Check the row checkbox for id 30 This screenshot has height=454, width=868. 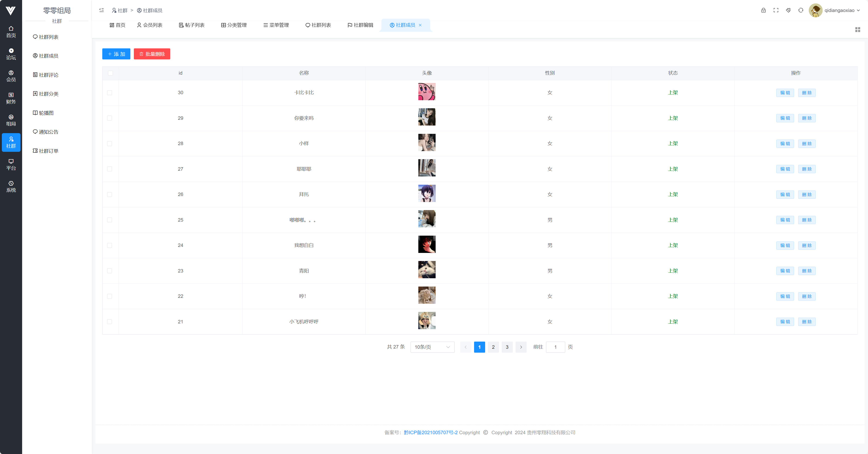109,93
